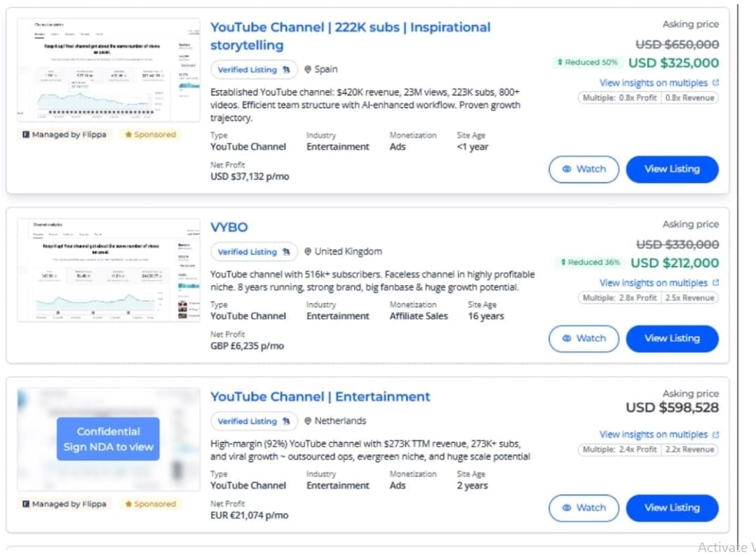Click Reduced 36% price tag
756x557 pixels.
coord(590,262)
